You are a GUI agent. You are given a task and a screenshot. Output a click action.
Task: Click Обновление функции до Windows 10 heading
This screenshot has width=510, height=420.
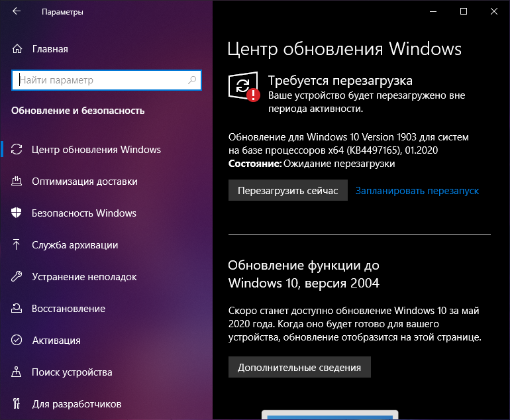[304, 274]
